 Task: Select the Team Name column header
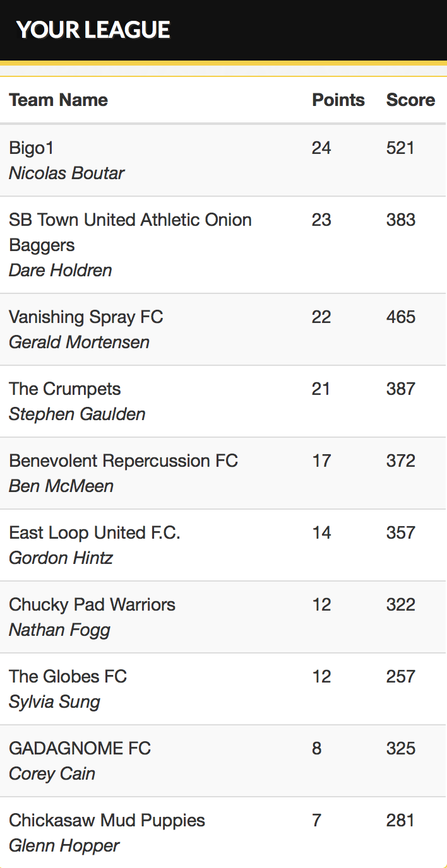58,100
